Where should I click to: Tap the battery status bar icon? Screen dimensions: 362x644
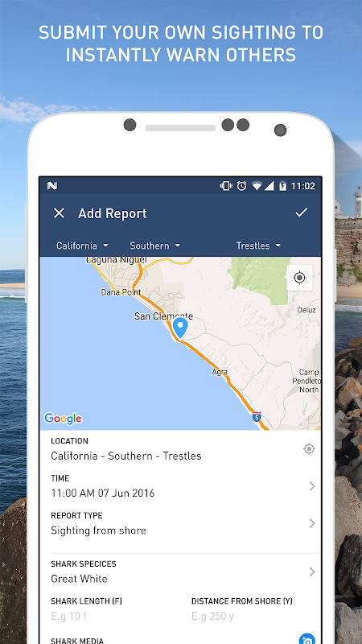coord(283,186)
